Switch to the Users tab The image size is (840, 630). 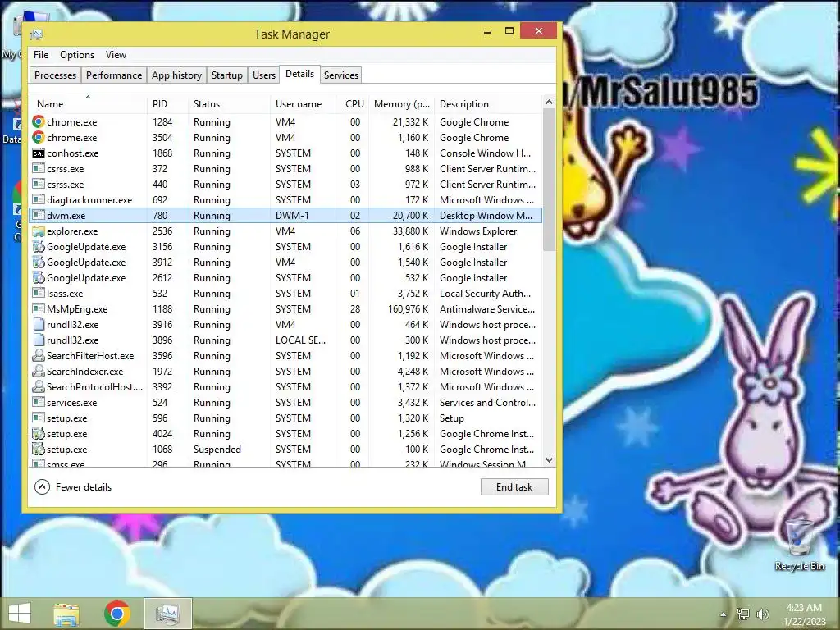pyautogui.click(x=264, y=75)
